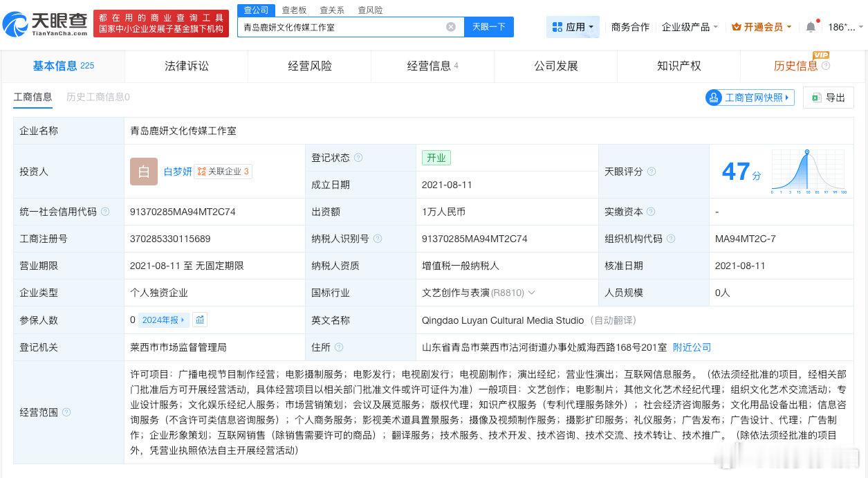Open the 经营风险 tab
Viewport: 868px width, 478px height.
(x=310, y=66)
